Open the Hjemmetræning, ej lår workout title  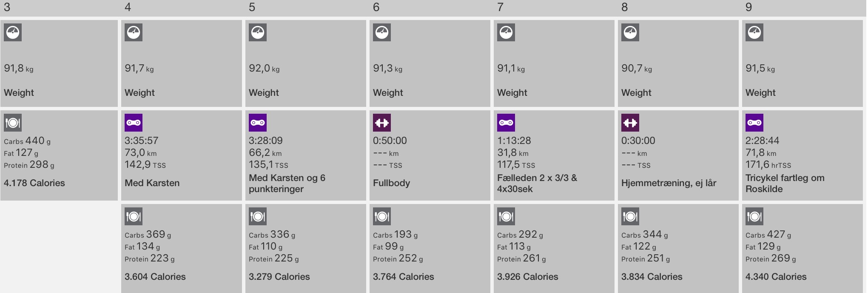coord(669,183)
